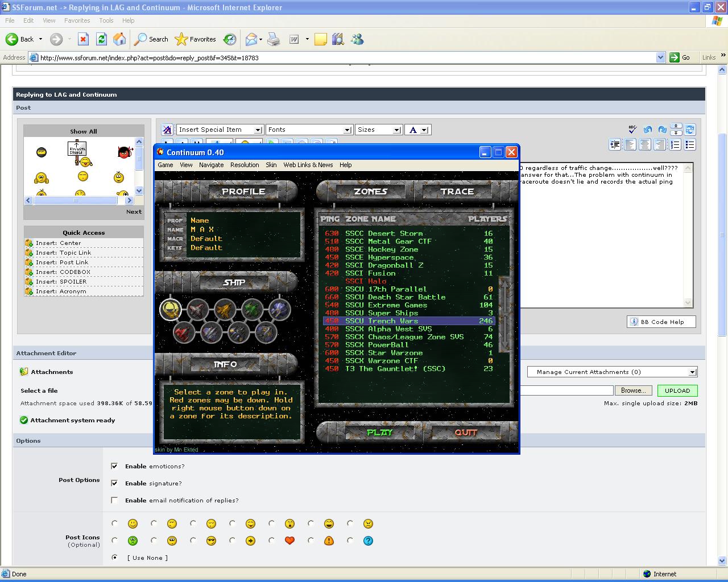Open the IE Edit with Word button's dropdown arrow
The height and width of the screenshot is (582, 728).
(x=307, y=39)
